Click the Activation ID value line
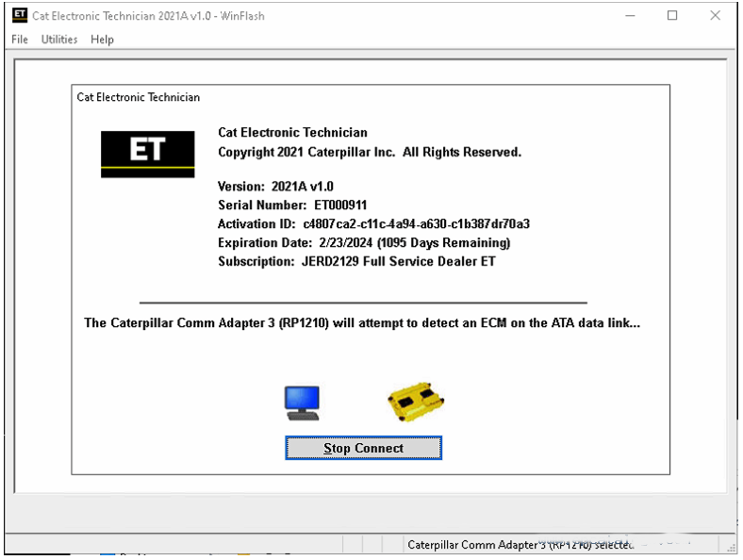Viewport: 743px width, 560px height. [373, 223]
